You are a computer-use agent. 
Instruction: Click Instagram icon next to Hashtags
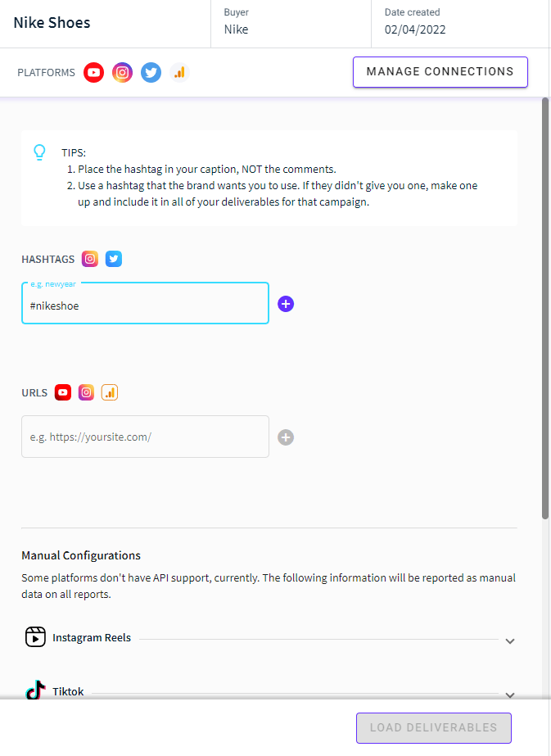[90, 259]
